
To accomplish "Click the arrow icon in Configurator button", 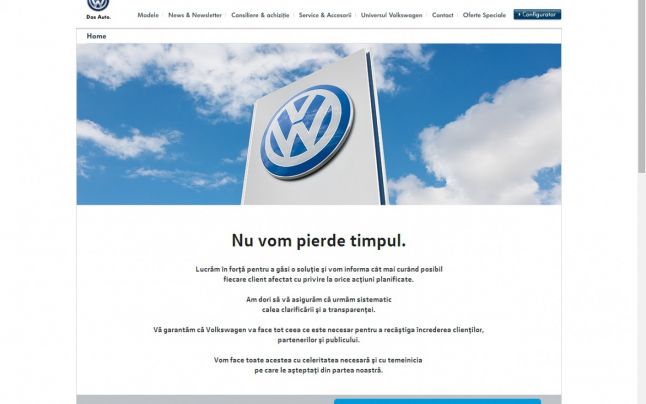I will point(519,15).
